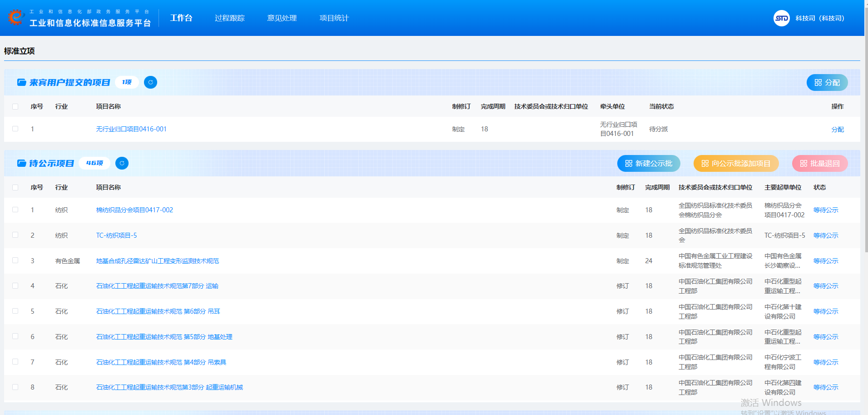Open project 棉纺织品分会项目0417-002
The image size is (868, 415).
coord(134,210)
